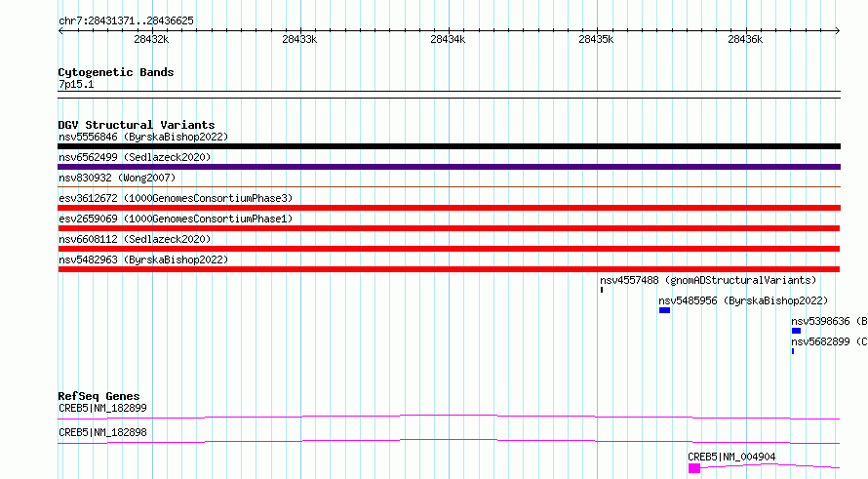Click the left arrow of the coordinate ruler

pos(60,31)
